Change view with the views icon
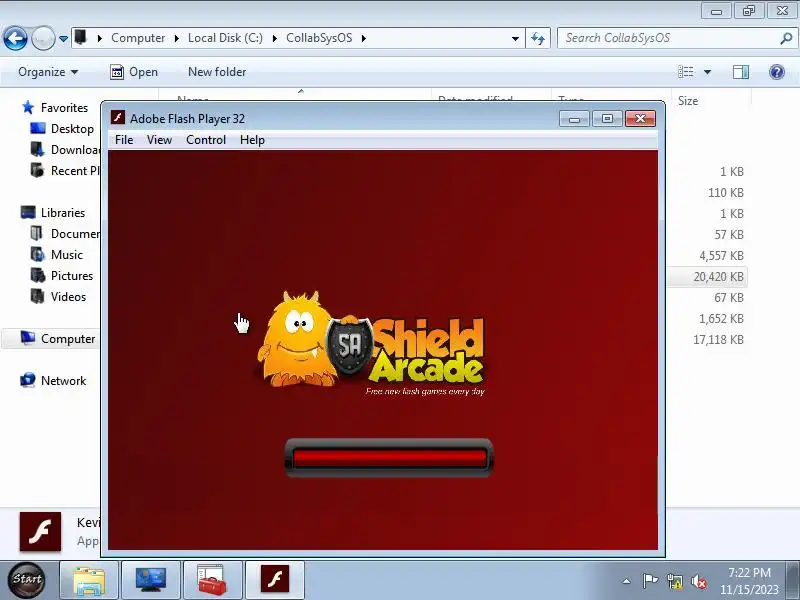This screenshot has width=800, height=600. point(685,72)
